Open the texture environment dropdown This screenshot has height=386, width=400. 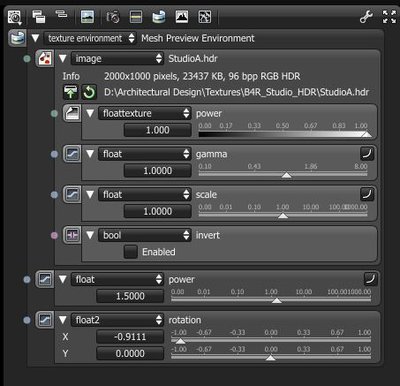pyautogui.click(x=90, y=38)
